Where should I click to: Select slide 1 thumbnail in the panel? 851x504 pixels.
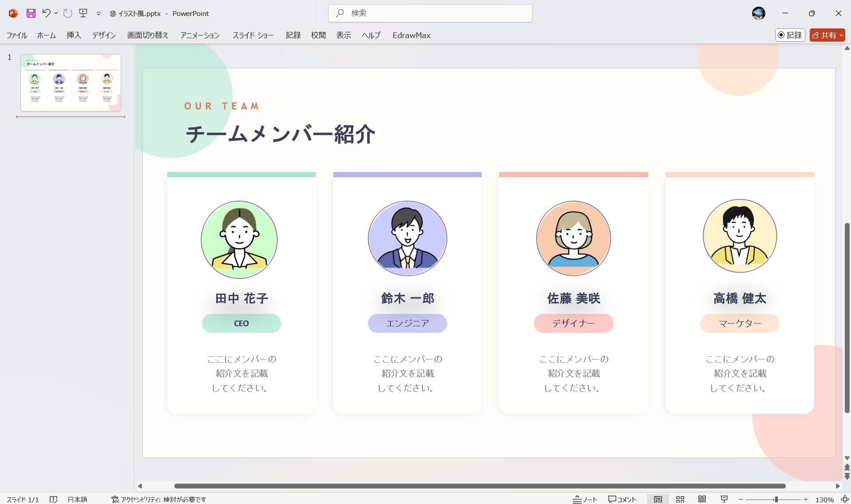pos(71,82)
